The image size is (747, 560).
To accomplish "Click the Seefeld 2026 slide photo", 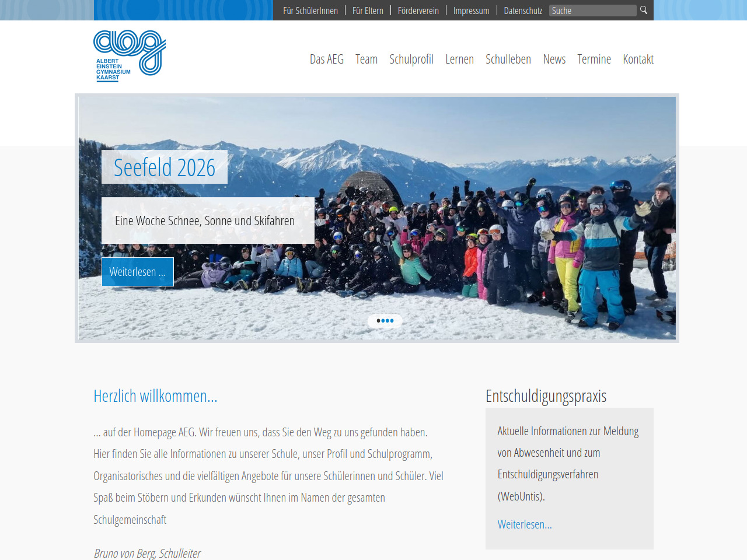I will tap(377, 218).
